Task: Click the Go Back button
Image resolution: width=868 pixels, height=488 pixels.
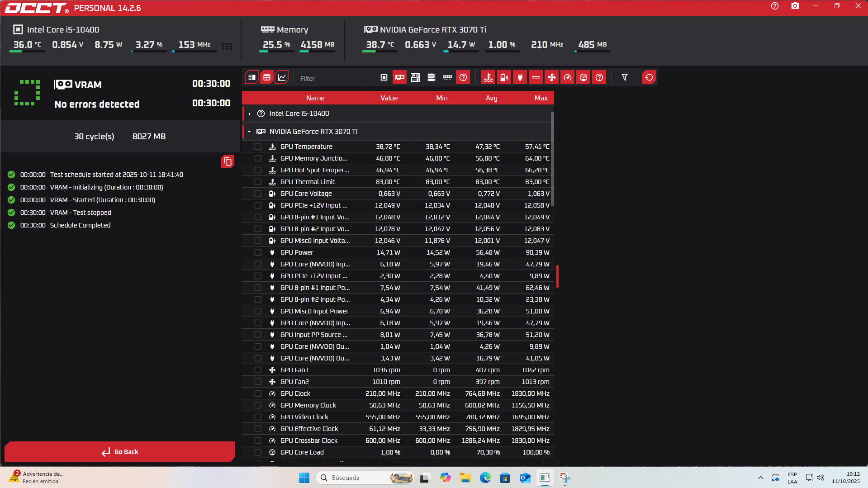Action: pos(120,452)
